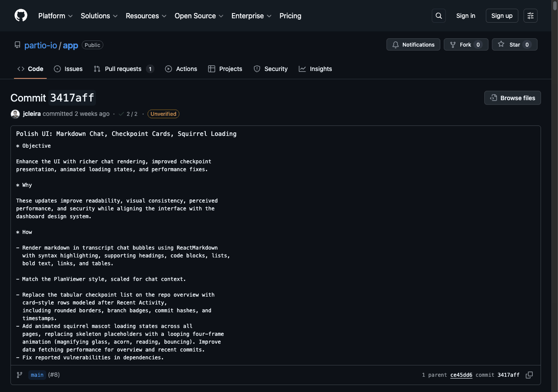
Task: Copy the full commit SHA icon
Action: click(529, 375)
